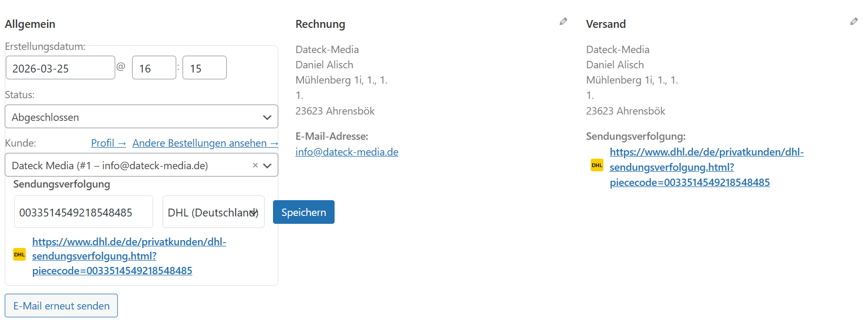Open the info@dateck-media.de email link
Image resolution: width=868 pixels, height=331 pixels.
pos(347,152)
